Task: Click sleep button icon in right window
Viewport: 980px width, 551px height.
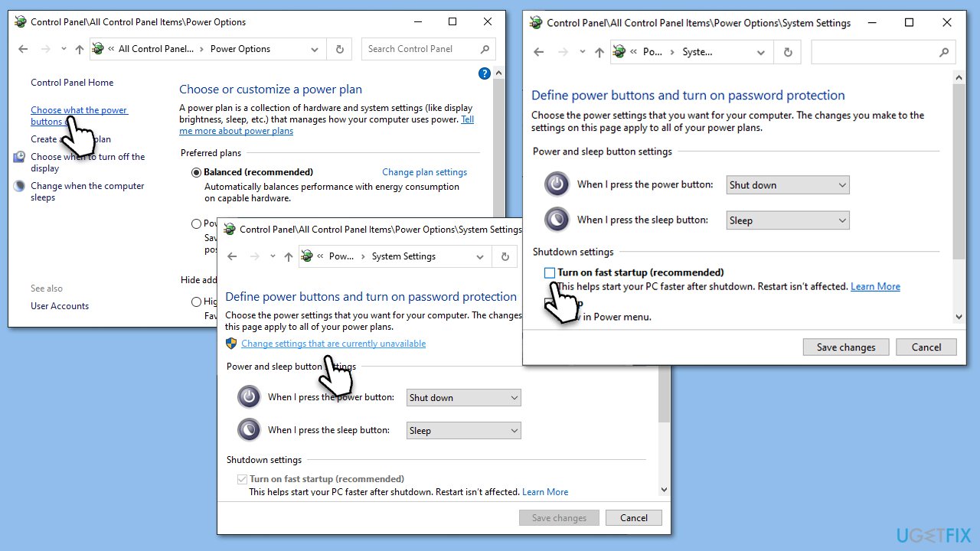Action: [557, 220]
